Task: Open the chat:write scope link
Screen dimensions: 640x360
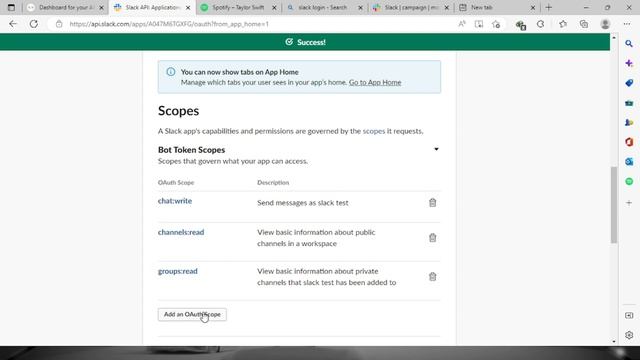Action: (x=175, y=201)
